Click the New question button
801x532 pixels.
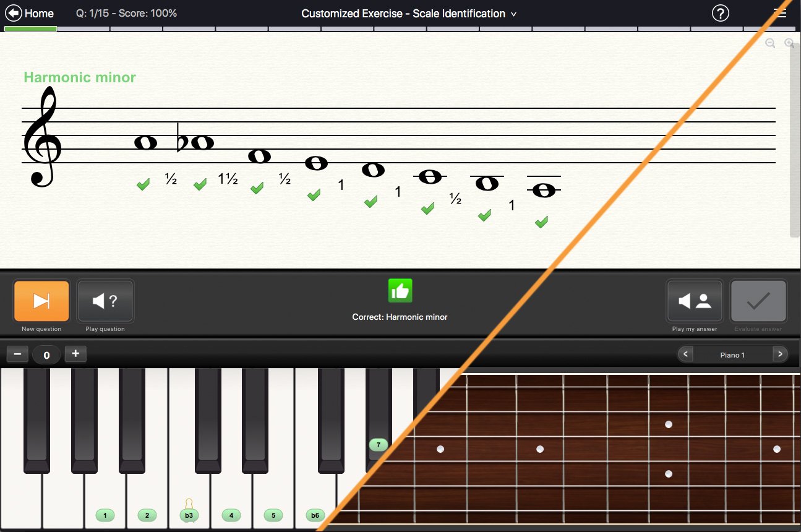coord(41,301)
